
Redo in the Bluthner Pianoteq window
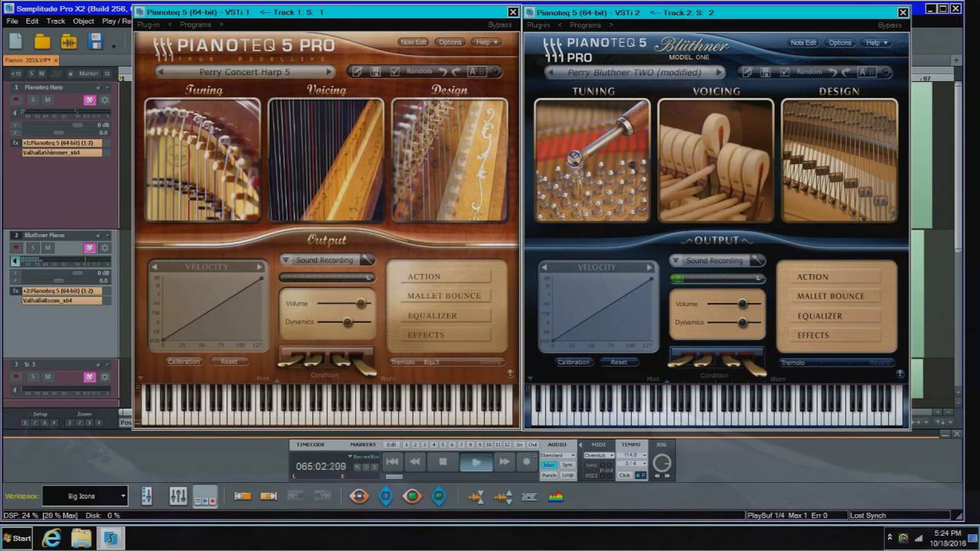846,73
